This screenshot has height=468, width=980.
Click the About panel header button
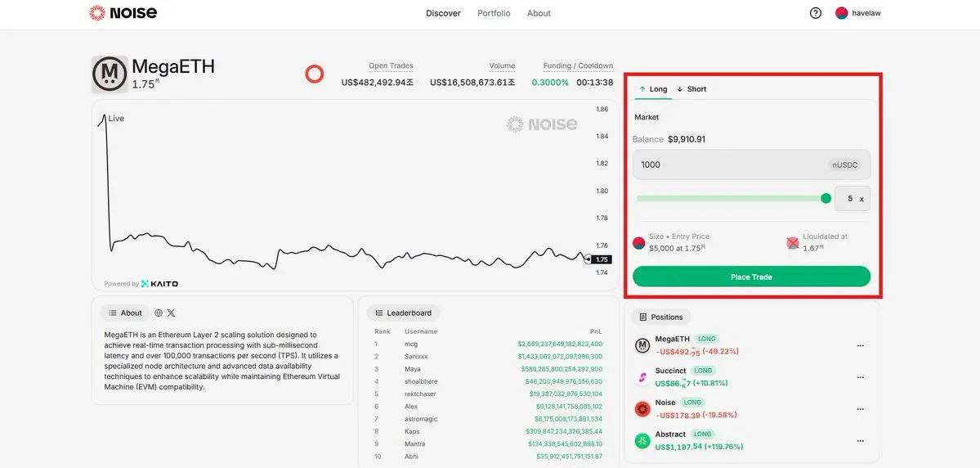(x=125, y=313)
